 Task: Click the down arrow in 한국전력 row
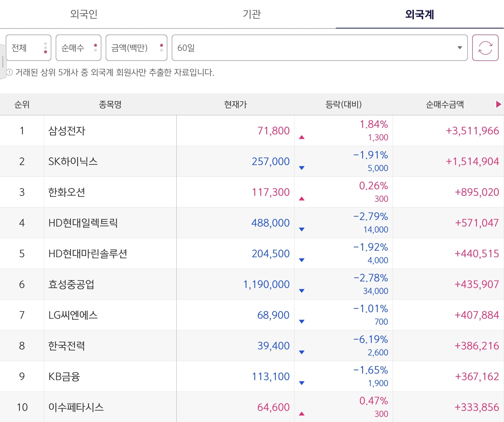[302, 352]
